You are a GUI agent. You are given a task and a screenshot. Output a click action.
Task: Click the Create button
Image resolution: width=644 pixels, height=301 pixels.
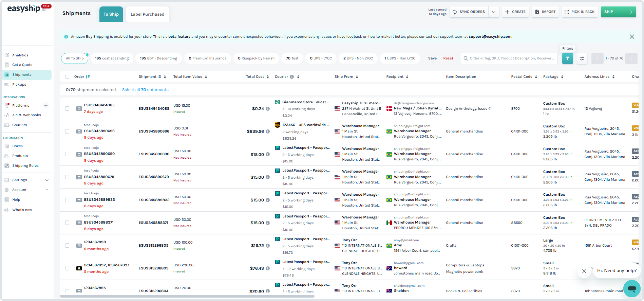tap(515, 12)
